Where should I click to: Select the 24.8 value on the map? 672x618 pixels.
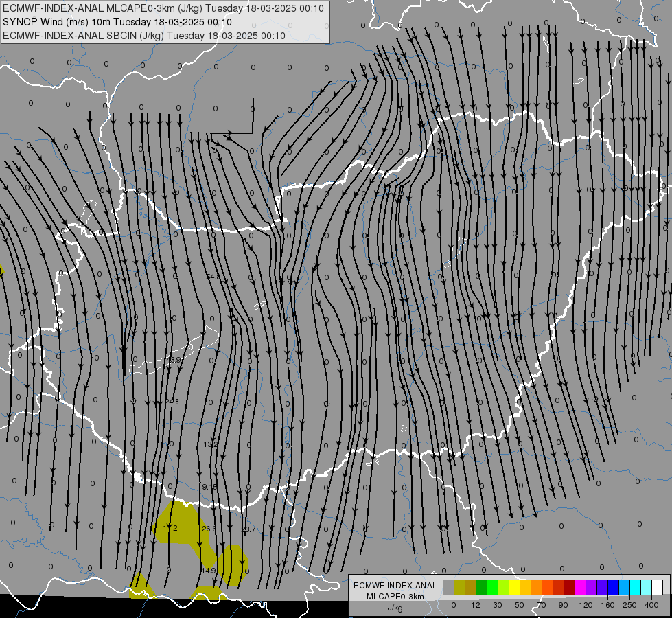point(172,402)
